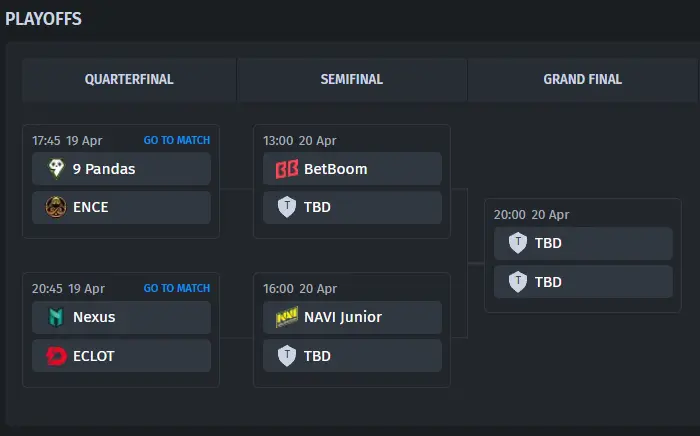Click the Nexus team logo icon
The height and width of the screenshot is (436, 700).
pyautogui.click(x=56, y=317)
